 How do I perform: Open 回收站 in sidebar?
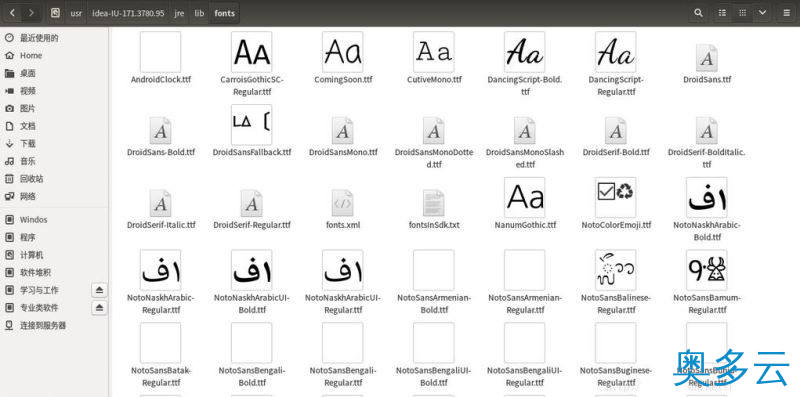click(x=54, y=179)
